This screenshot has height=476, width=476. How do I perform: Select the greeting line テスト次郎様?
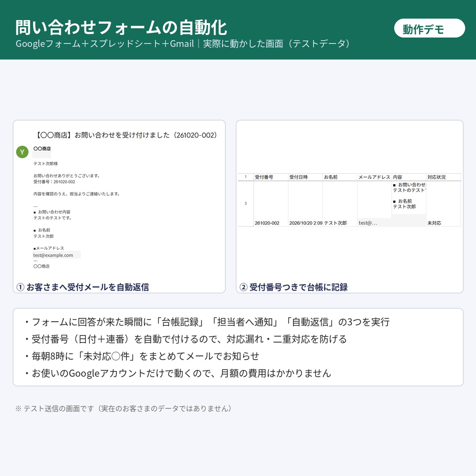pos(46,163)
